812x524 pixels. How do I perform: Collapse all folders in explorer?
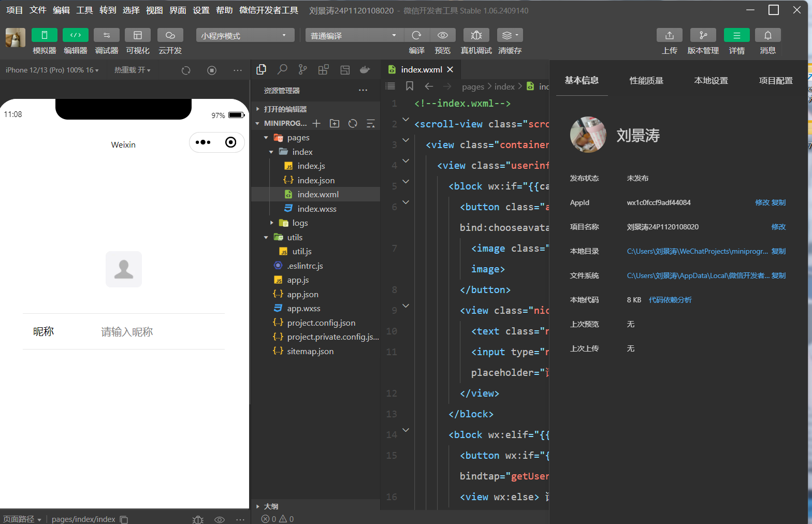(371, 123)
